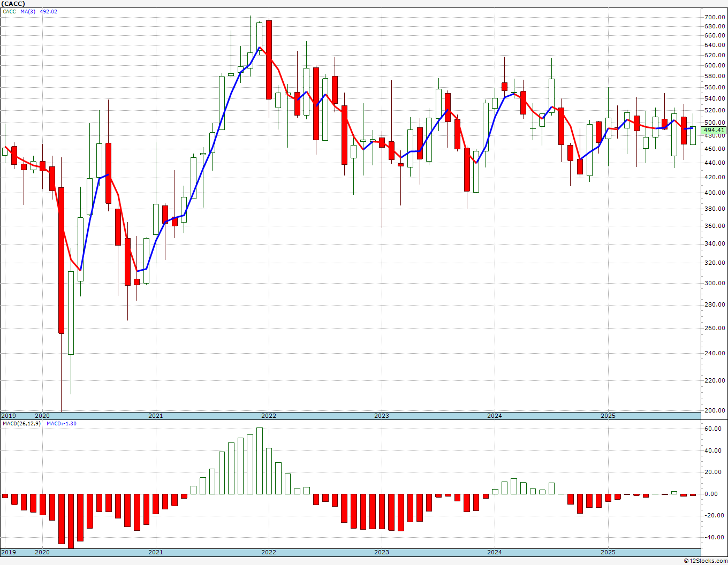Select 2020 on the MACD panel time axis
The image size is (728, 565).
pos(42,552)
